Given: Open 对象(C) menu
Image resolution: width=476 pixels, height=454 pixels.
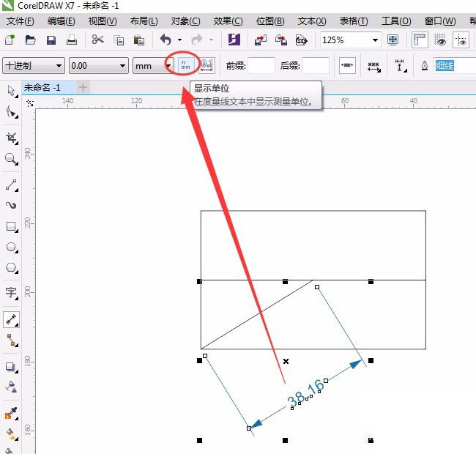Looking at the screenshot, I should point(185,21).
